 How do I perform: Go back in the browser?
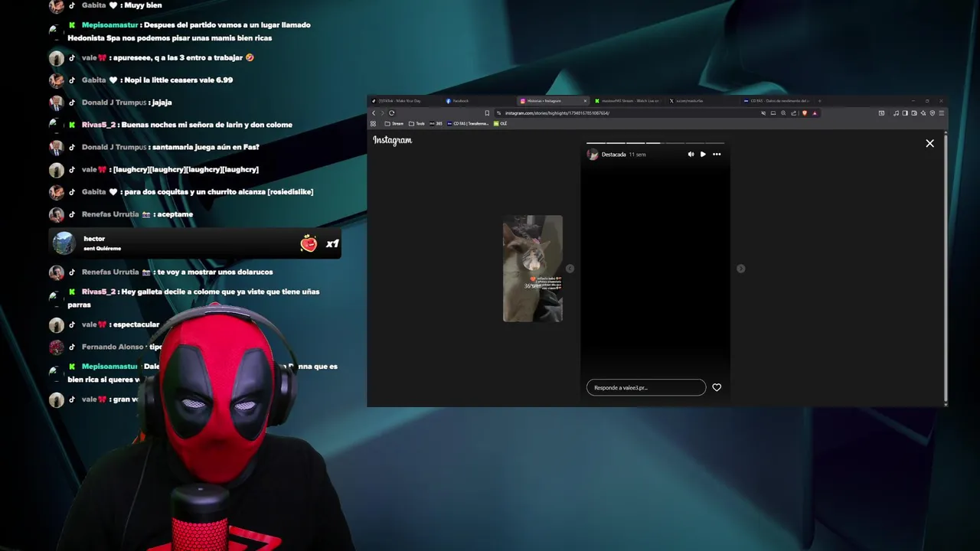[374, 113]
